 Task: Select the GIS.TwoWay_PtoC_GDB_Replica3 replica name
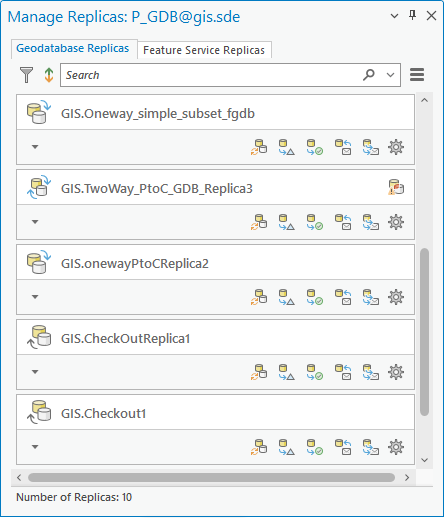click(157, 189)
